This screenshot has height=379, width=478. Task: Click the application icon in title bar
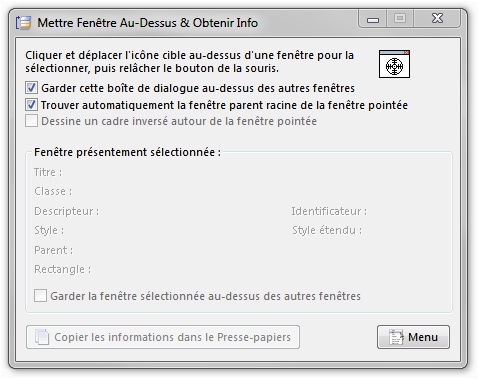click(23, 23)
